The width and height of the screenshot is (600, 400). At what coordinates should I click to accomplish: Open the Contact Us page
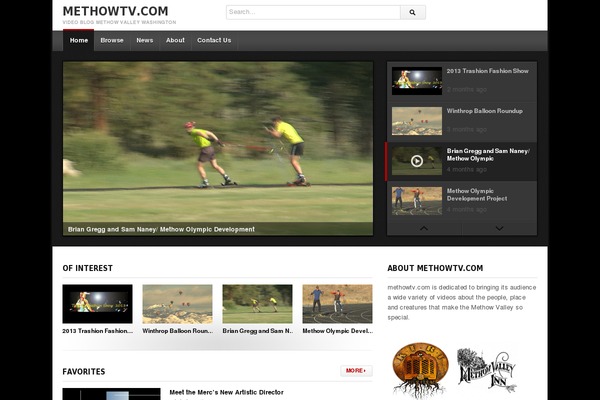click(x=214, y=40)
